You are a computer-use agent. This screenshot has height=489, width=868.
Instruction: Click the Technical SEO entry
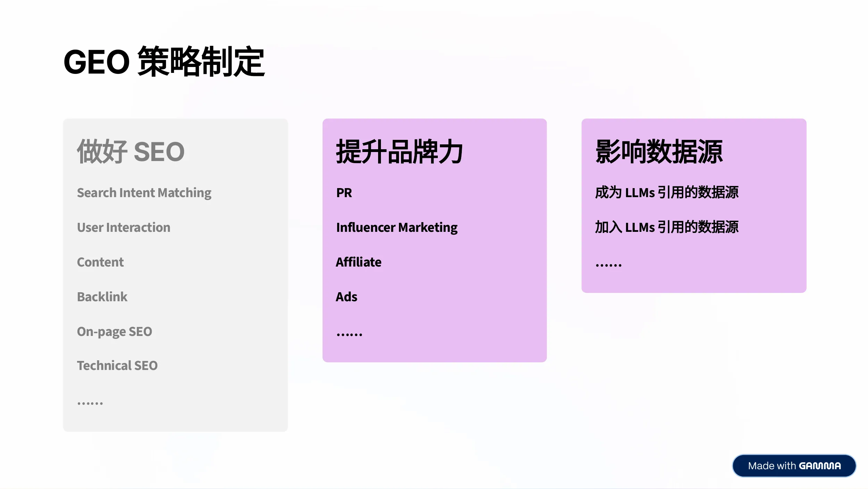(x=117, y=365)
